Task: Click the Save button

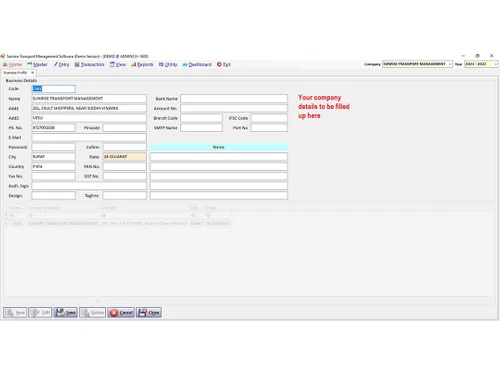Action: 66,312
